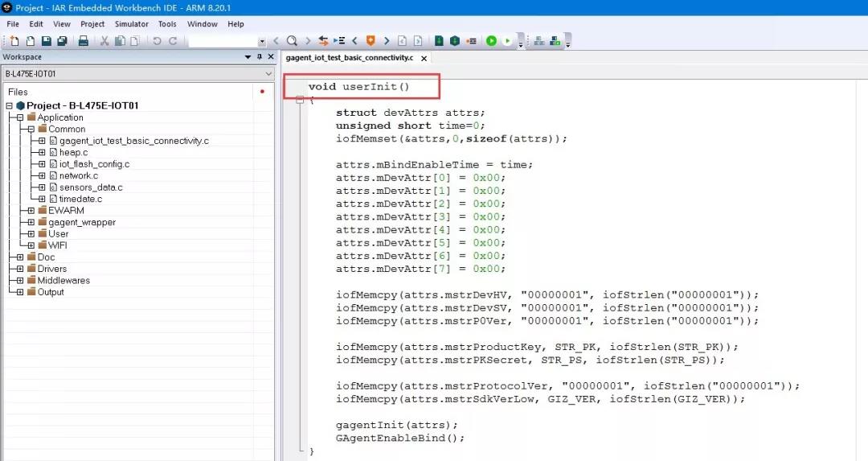The width and height of the screenshot is (868, 461).
Task: Collapse the Project - B-L475E-IOT01 node
Action: [x=9, y=106]
